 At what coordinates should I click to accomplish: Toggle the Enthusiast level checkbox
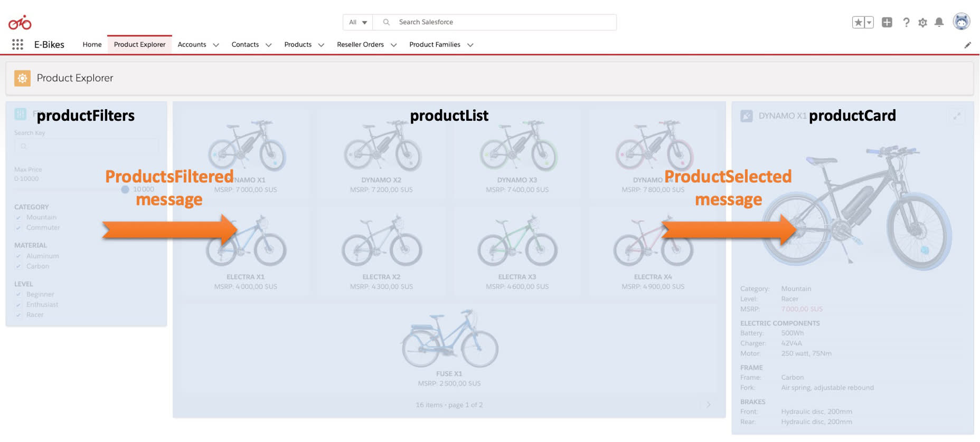(18, 305)
